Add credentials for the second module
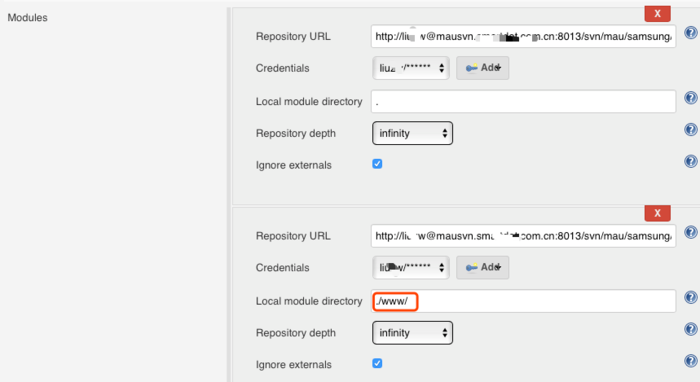The width and height of the screenshot is (700, 382). click(483, 267)
